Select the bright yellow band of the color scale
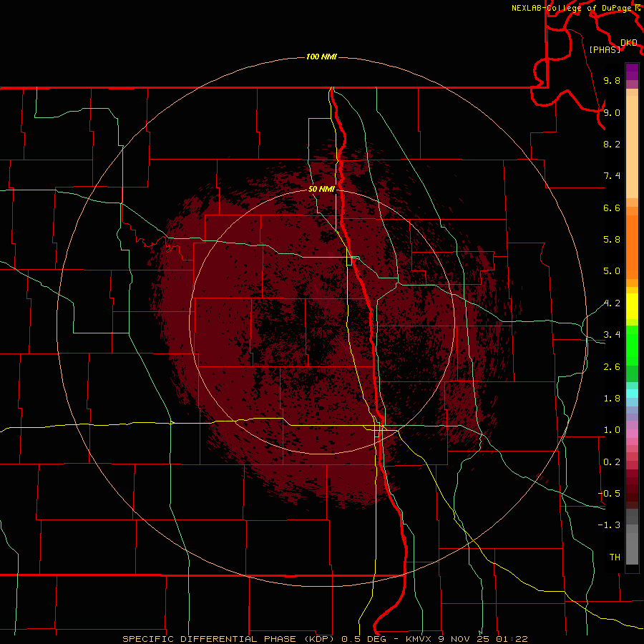This screenshot has height=644, width=644. [x=632, y=306]
